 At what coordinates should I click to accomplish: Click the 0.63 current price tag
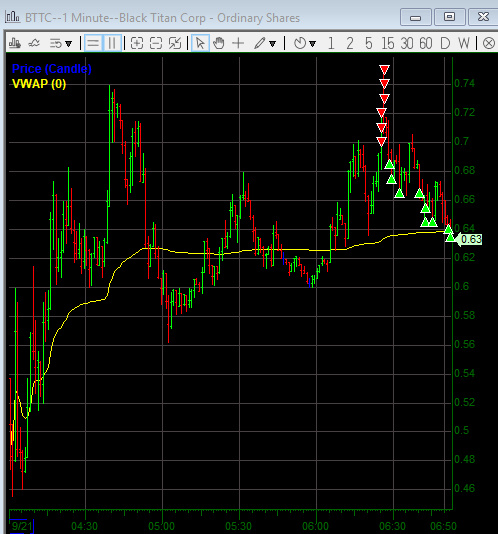(x=470, y=239)
